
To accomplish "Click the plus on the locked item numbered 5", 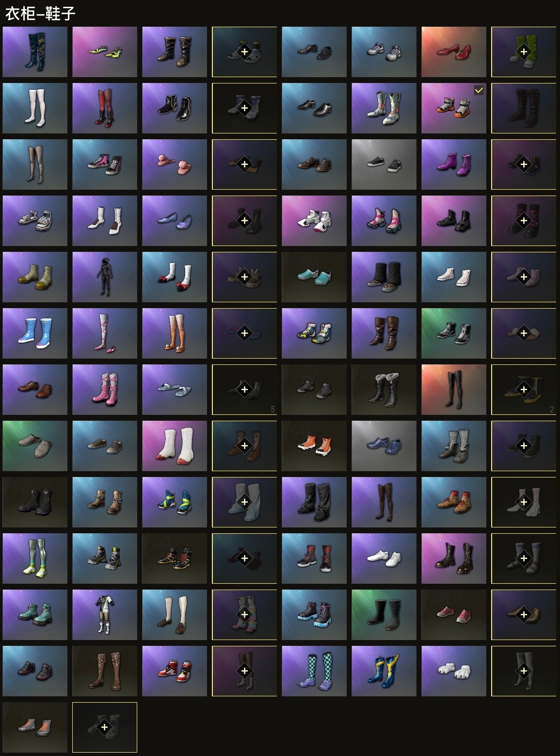I will tap(244, 390).
